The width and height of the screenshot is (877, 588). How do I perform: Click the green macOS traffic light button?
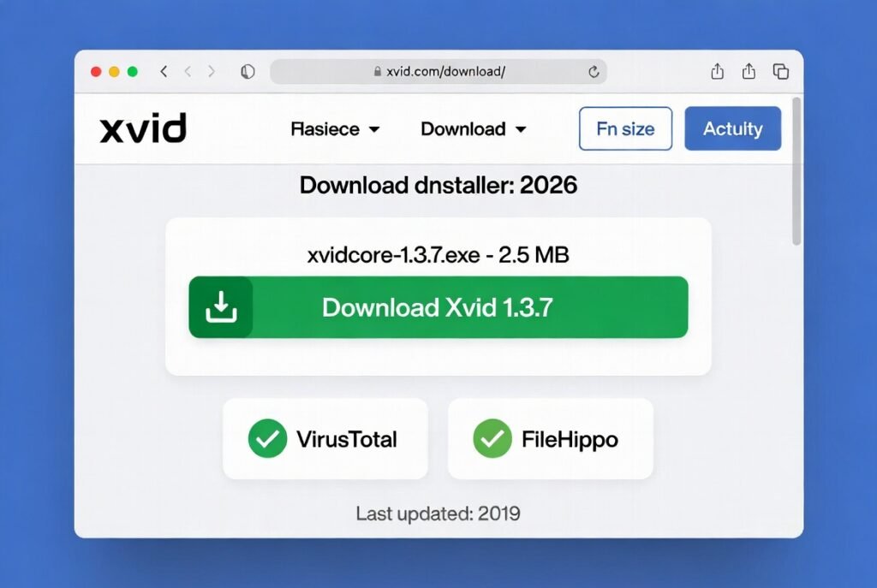pos(132,72)
